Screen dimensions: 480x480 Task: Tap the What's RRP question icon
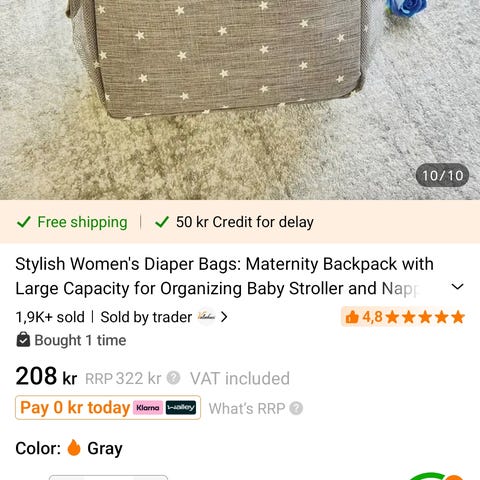[296, 408]
